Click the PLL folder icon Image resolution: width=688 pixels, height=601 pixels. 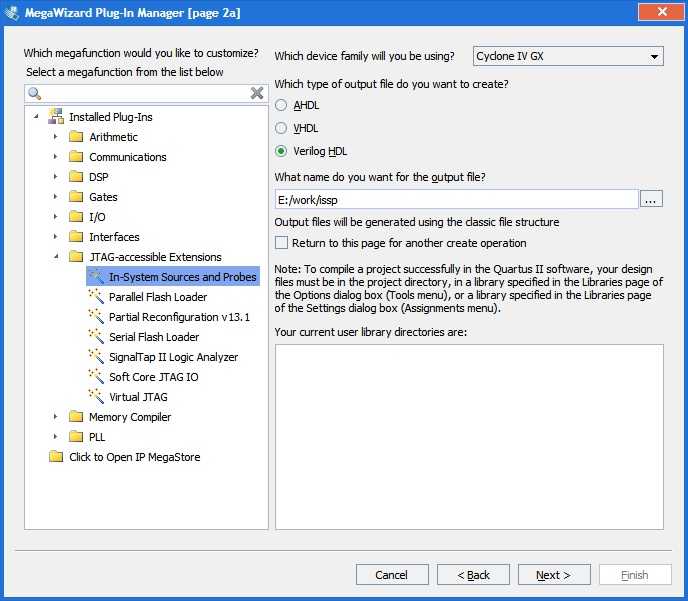point(76,436)
